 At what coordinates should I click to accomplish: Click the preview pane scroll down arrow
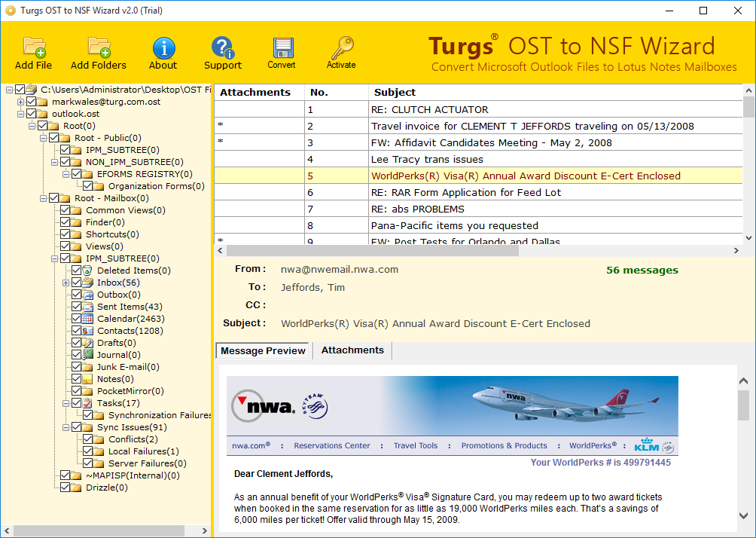(743, 516)
